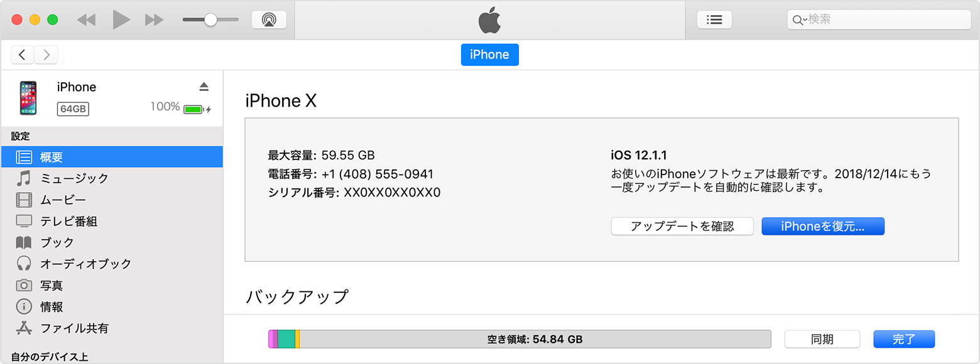This screenshot has height=364, width=980.
Task: Go forward with the right chevron
Action: click(x=46, y=55)
